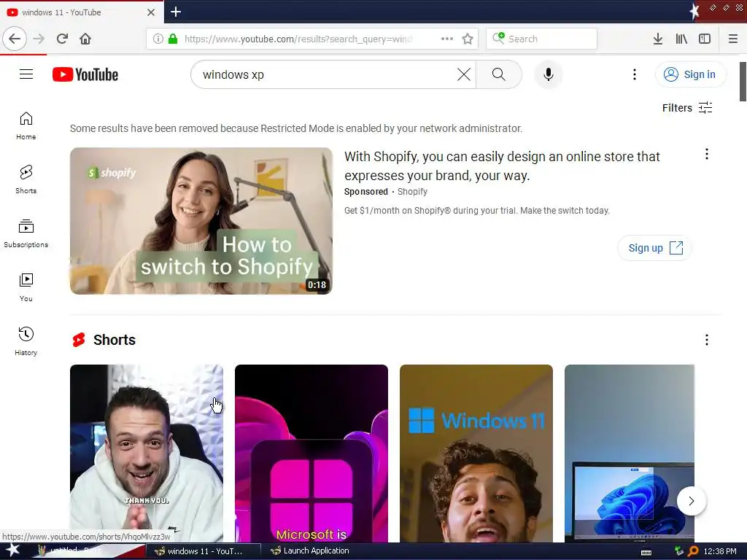Click the Shorts shelf heading
This screenshot has height=560, width=747.
(x=115, y=340)
